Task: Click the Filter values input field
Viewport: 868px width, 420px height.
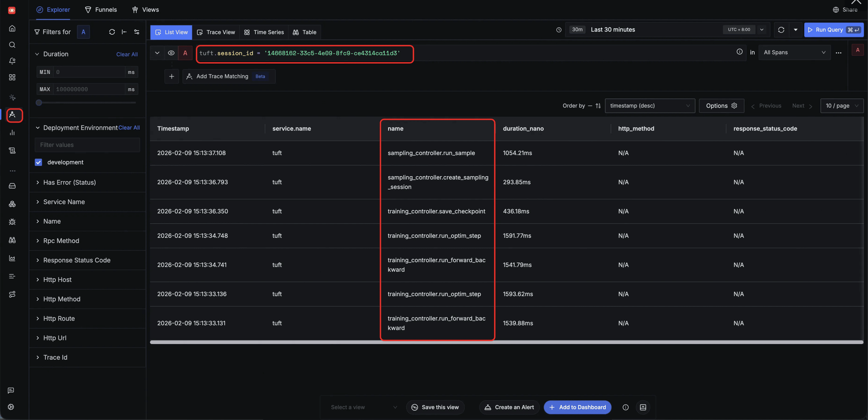Action: tap(87, 145)
